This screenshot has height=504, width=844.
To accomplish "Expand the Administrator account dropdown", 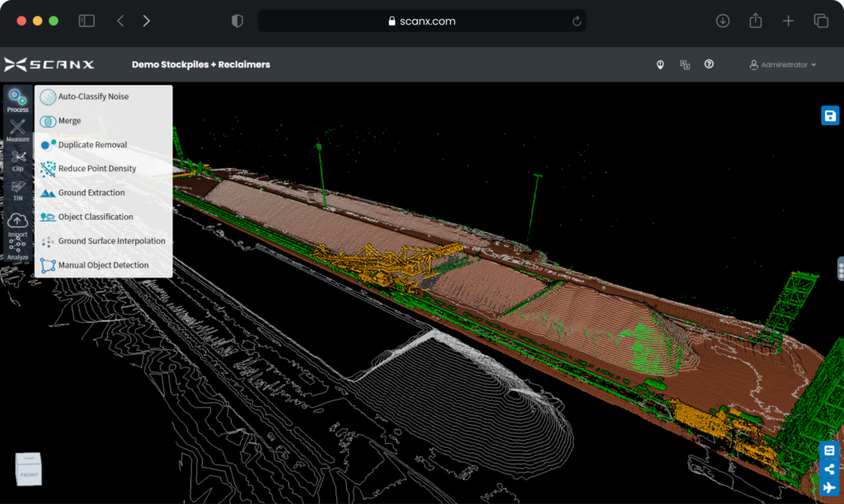I will click(781, 63).
